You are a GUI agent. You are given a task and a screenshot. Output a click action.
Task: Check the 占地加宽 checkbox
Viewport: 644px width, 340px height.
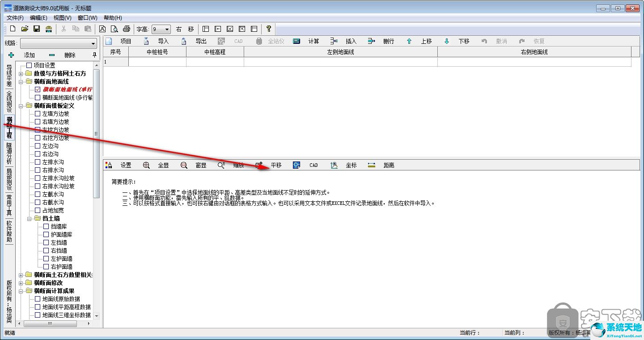point(38,210)
